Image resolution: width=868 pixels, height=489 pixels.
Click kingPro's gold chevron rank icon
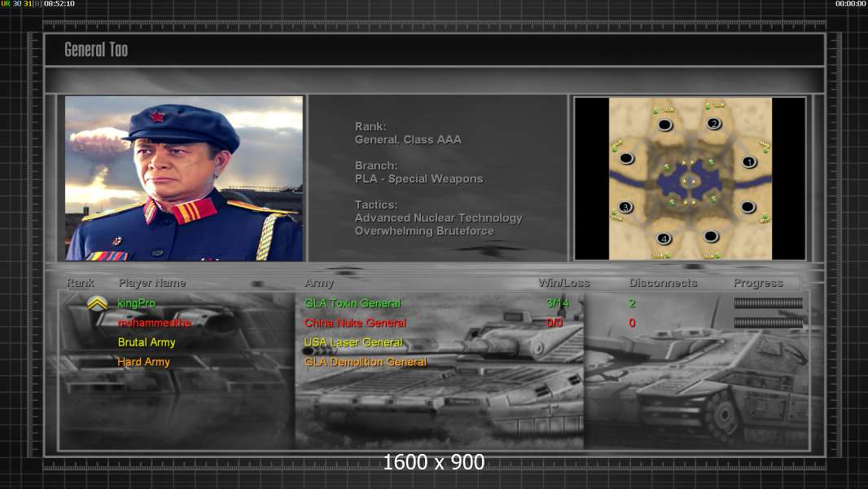tap(97, 303)
